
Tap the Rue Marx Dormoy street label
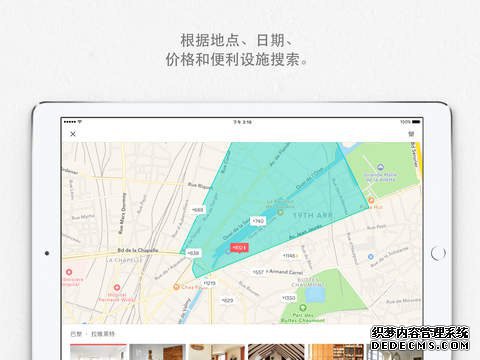coord(122,213)
